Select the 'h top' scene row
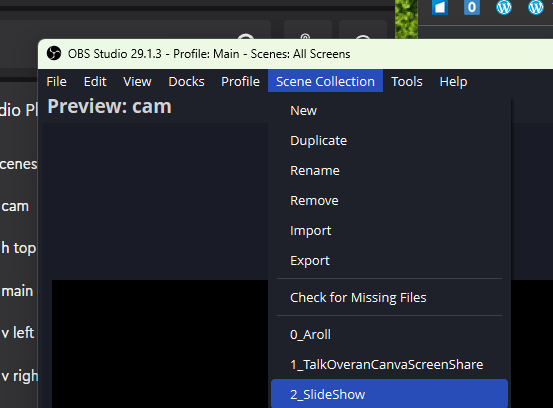This screenshot has height=408, width=553. [19, 248]
